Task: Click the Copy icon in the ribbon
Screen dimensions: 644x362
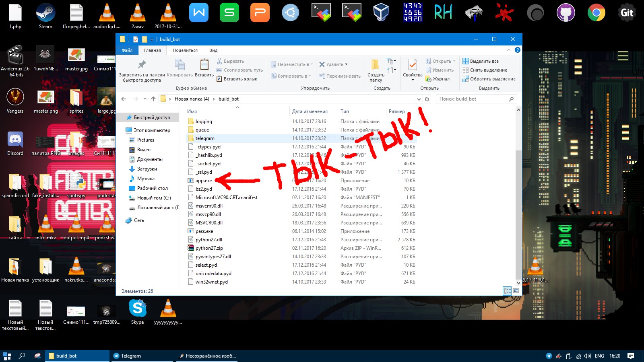Action: click(180, 64)
